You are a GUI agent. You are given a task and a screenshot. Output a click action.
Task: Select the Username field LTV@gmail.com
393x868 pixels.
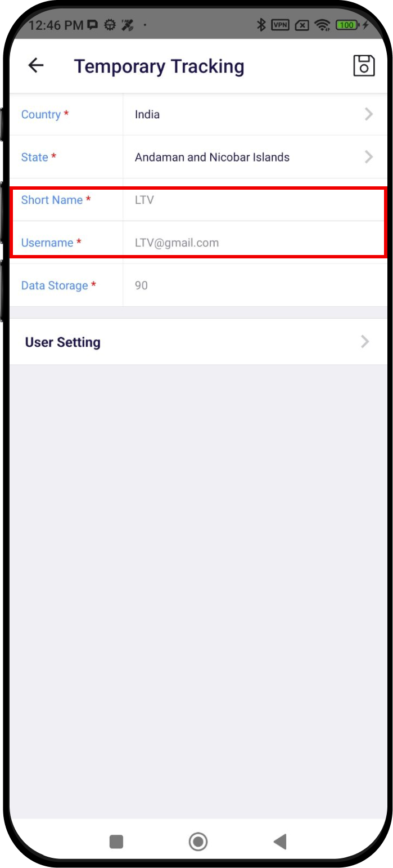[x=255, y=243]
